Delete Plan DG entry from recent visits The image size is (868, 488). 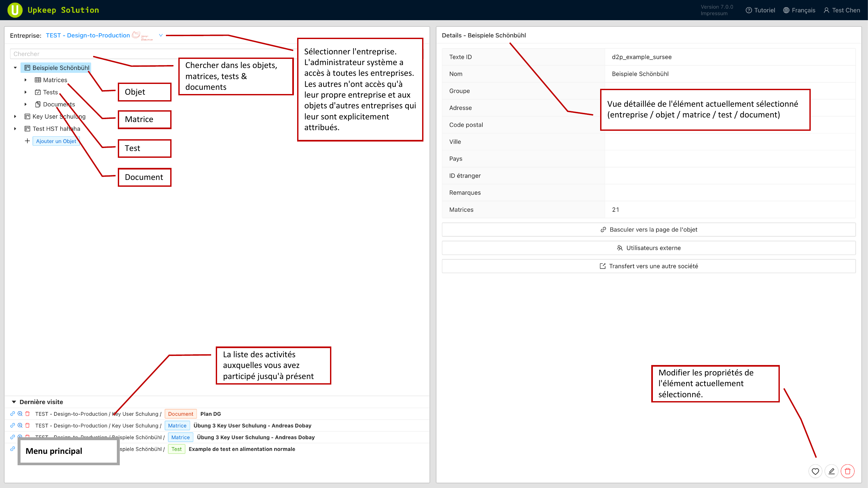pyautogui.click(x=28, y=413)
